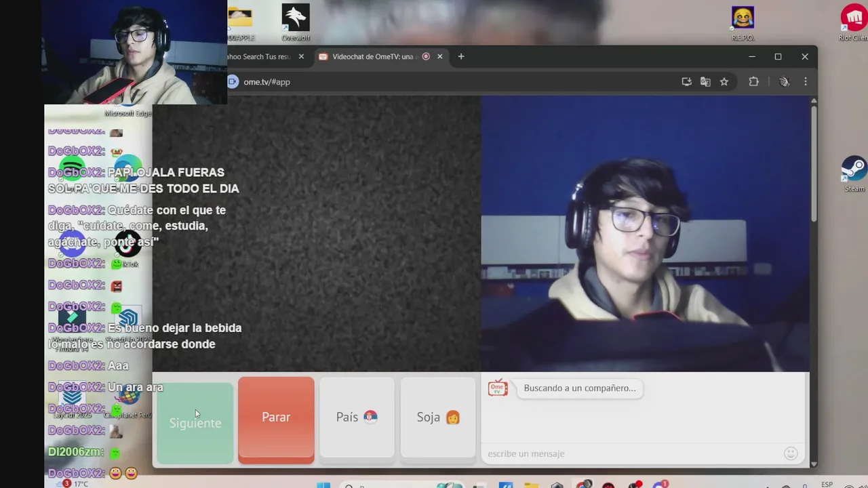Open the País country selector
This screenshot has width=868, height=488.
[357, 418]
